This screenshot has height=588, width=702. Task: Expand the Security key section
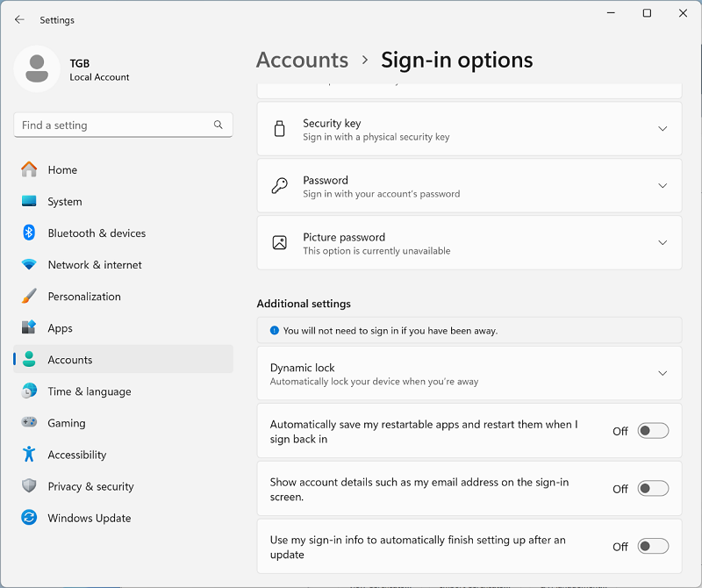[662, 129]
